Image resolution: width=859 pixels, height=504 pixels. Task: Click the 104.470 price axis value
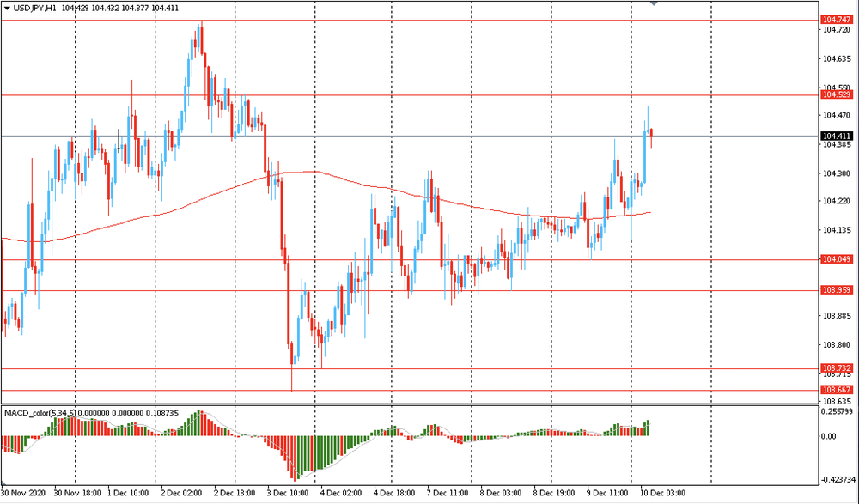point(837,116)
